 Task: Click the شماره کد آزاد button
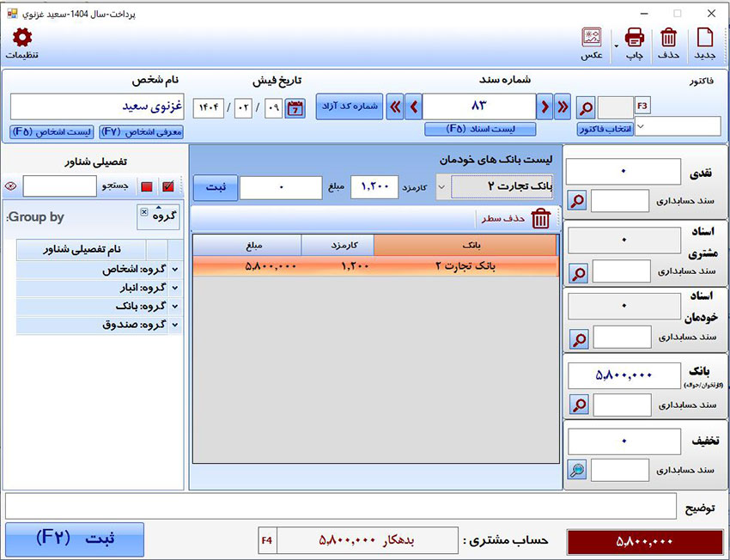350,107
